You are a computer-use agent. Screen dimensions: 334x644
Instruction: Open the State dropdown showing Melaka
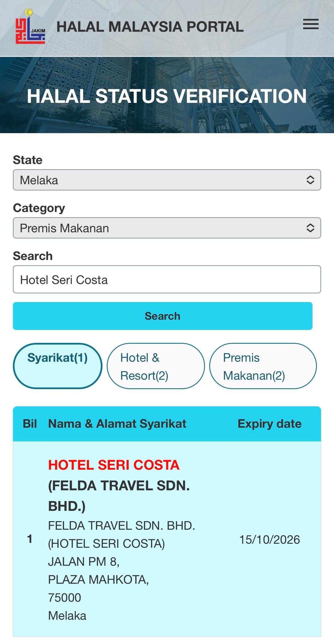167,180
